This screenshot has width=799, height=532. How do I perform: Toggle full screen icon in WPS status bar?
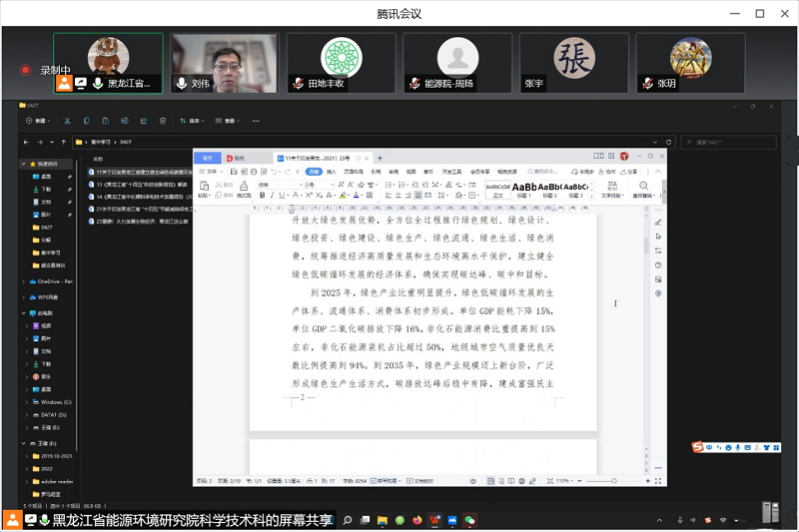(658, 480)
